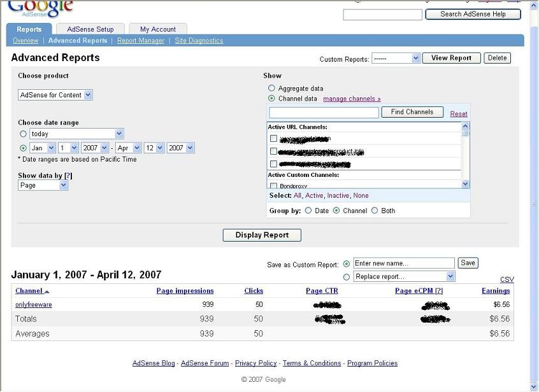539x392 pixels.
Task: Open the Program Policies footer link
Action: click(372, 363)
